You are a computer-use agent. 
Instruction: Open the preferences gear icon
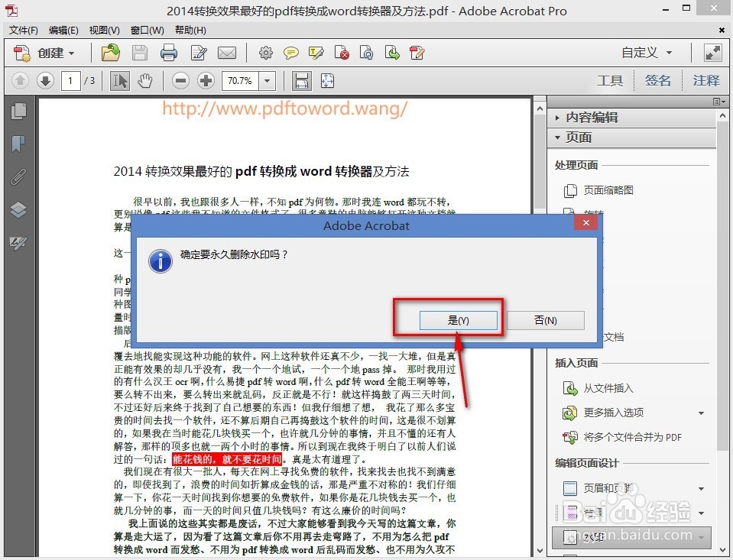point(265,53)
